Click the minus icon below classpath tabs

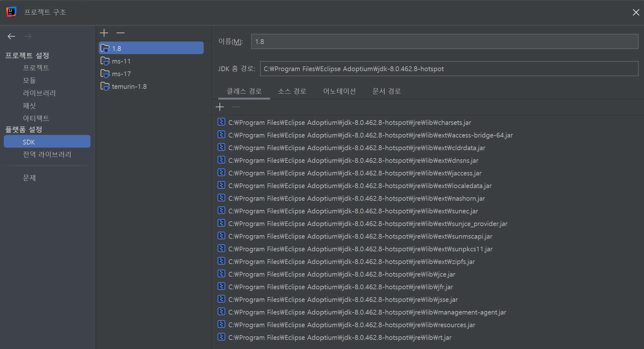click(236, 107)
